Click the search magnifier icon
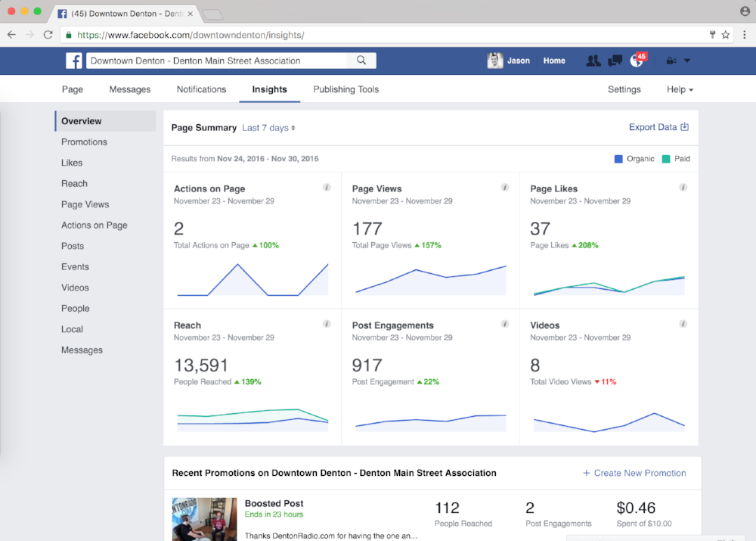This screenshot has height=541, width=756. point(361,61)
